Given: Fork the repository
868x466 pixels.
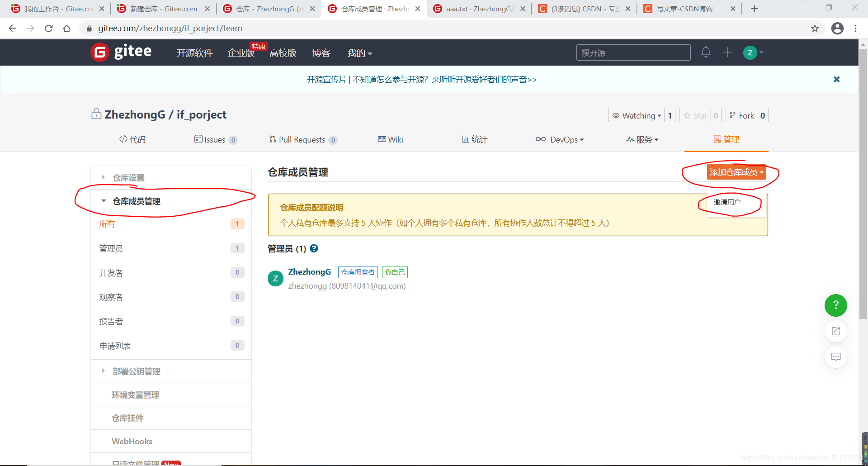Looking at the screenshot, I should [x=741, y=115].
